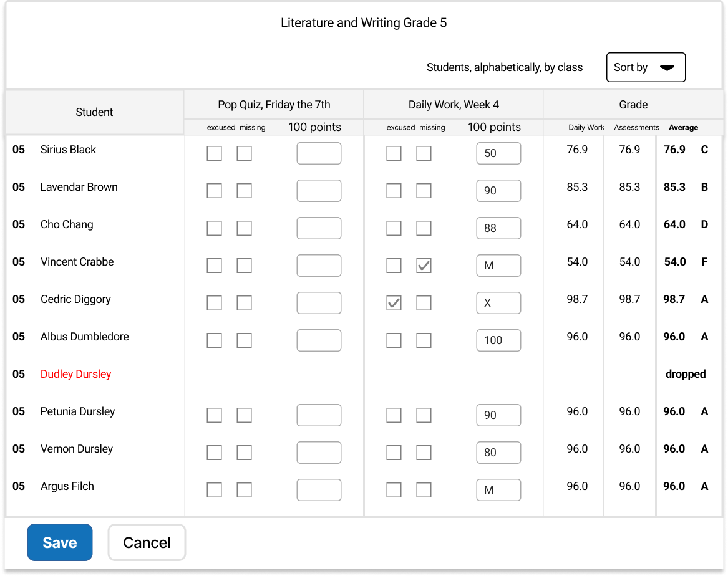Check Pop Quiz excused box for Cho Chang
This screenshot has width=728, height=576.
coord(214,228)
